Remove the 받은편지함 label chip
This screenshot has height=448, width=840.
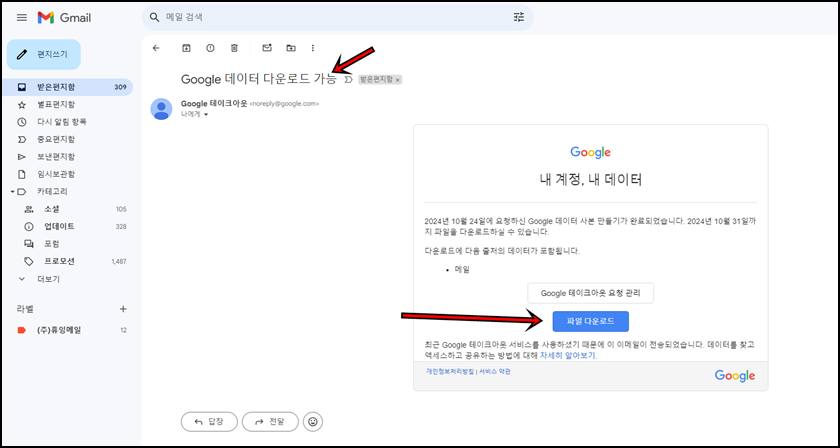[x=398, y=80]
